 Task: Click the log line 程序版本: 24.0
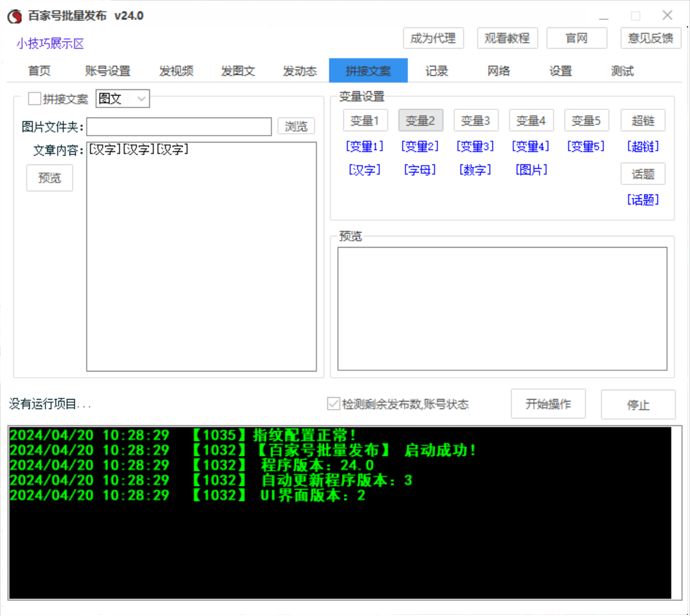tap(192, 465)
